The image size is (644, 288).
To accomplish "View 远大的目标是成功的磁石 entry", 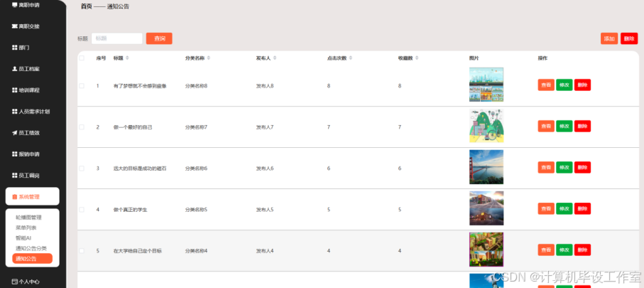I will click(x=546, y=167).
